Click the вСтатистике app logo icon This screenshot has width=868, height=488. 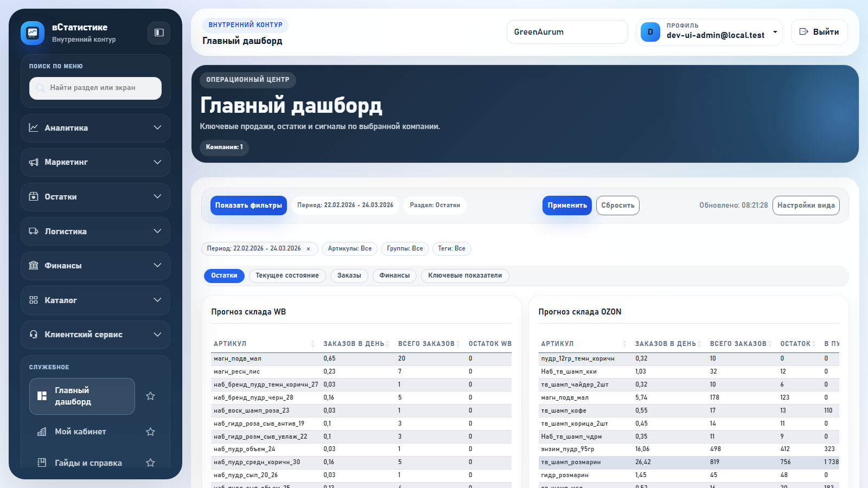33,33
